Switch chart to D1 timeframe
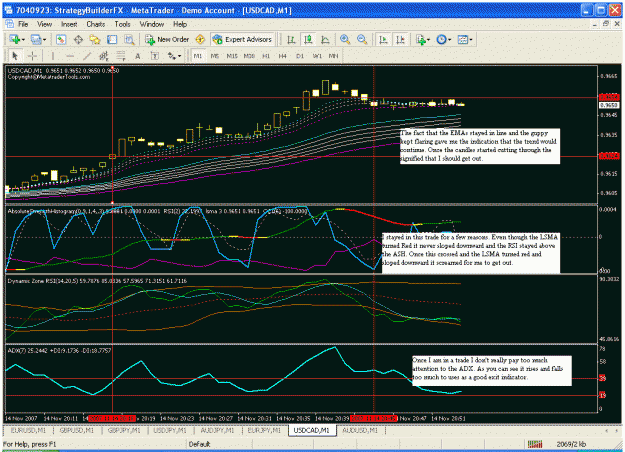625x452 pixels. click(x=300, y=56)
